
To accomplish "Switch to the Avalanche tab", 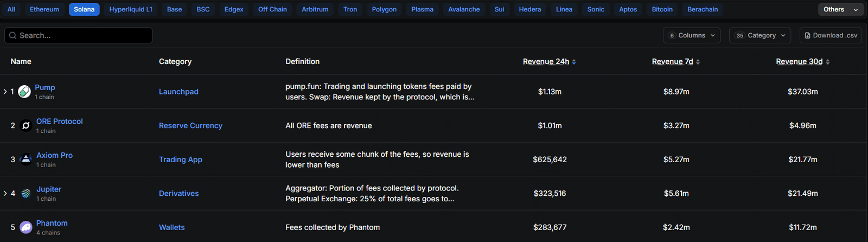I will click(x=464, y=9).
